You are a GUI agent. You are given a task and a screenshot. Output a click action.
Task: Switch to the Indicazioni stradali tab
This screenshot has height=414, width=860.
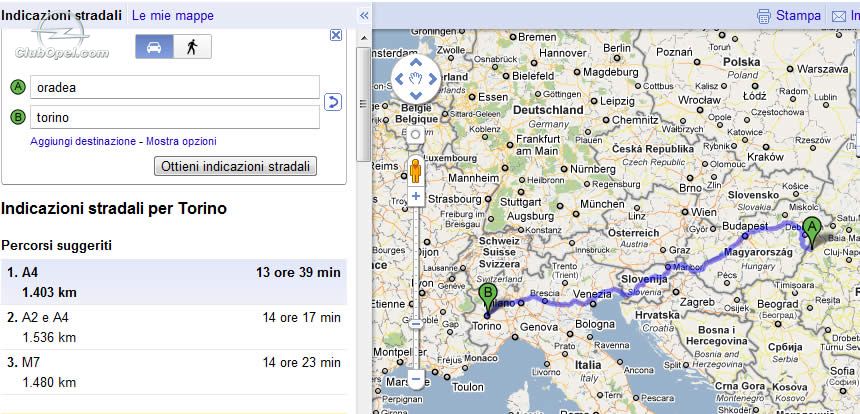pyautogui.click(x=61, y=15)
